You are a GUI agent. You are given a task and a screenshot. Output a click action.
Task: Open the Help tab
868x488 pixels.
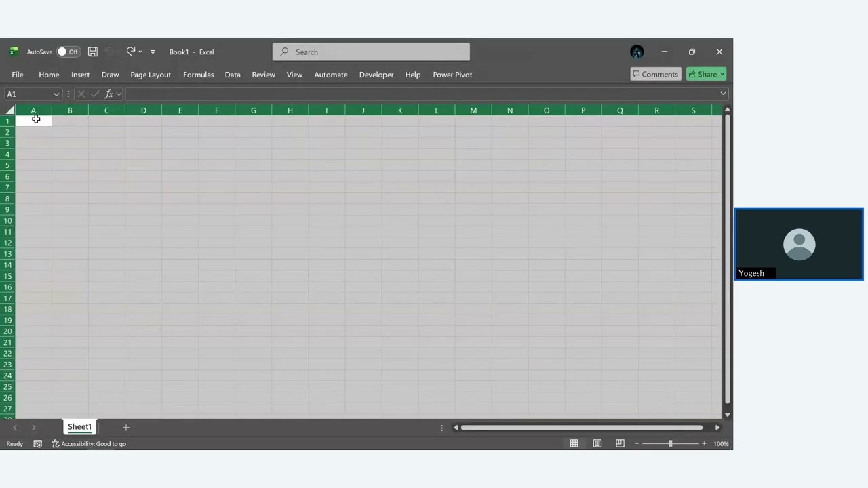pos(413,75)
